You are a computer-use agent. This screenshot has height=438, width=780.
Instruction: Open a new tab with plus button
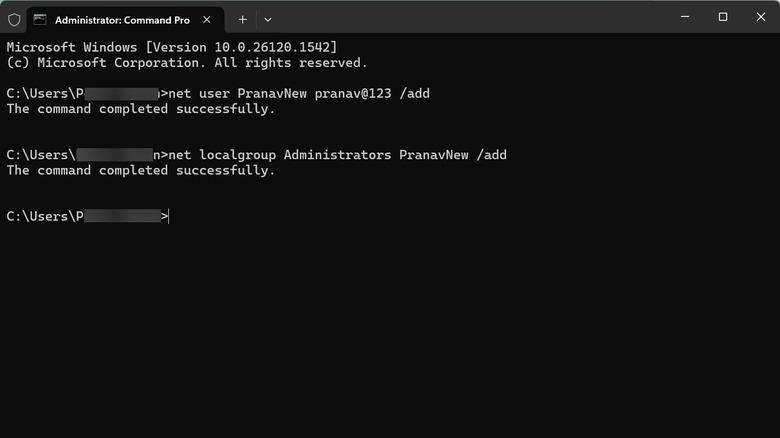[x=242, y=19]
